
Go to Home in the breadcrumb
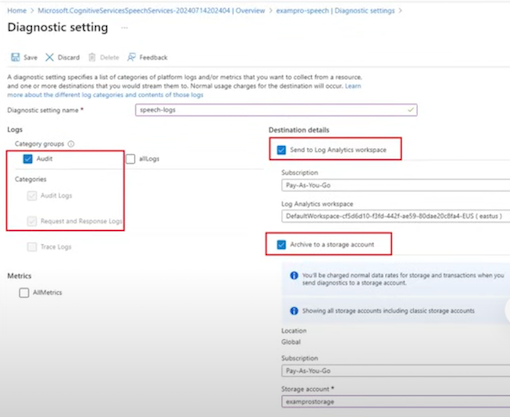tap(17, 11)
